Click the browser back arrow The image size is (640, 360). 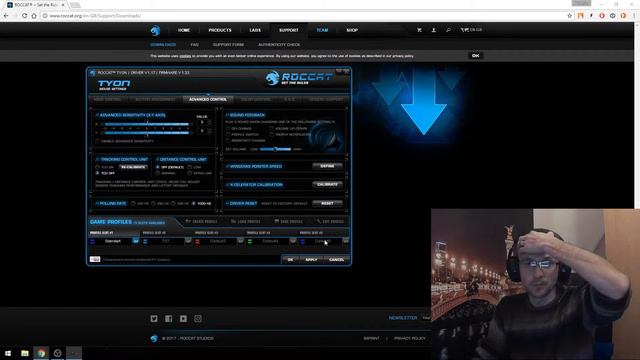(x=6, y=16)
